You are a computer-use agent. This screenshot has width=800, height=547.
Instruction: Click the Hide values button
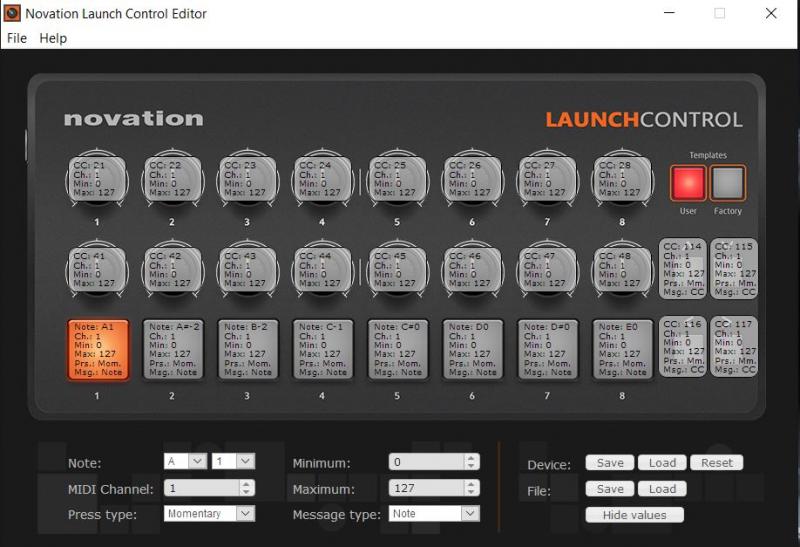pos(634,515)
